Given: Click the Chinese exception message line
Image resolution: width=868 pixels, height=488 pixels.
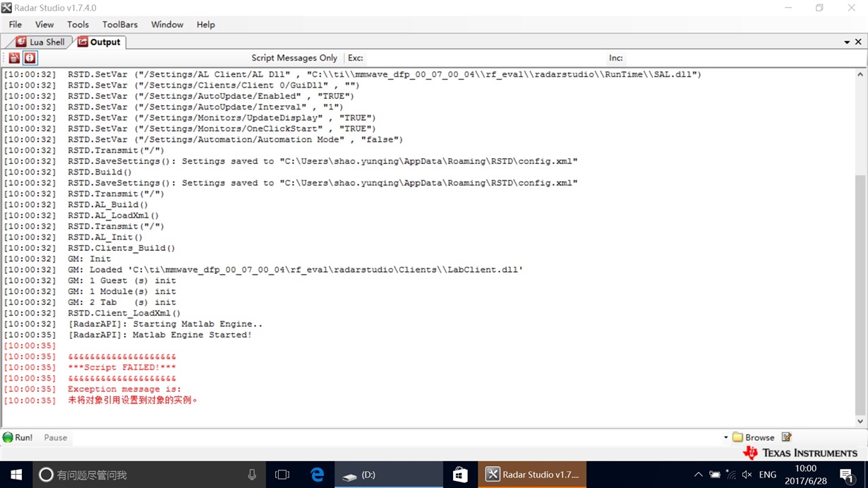Looking at the screenshot, I should coord(133,400).
